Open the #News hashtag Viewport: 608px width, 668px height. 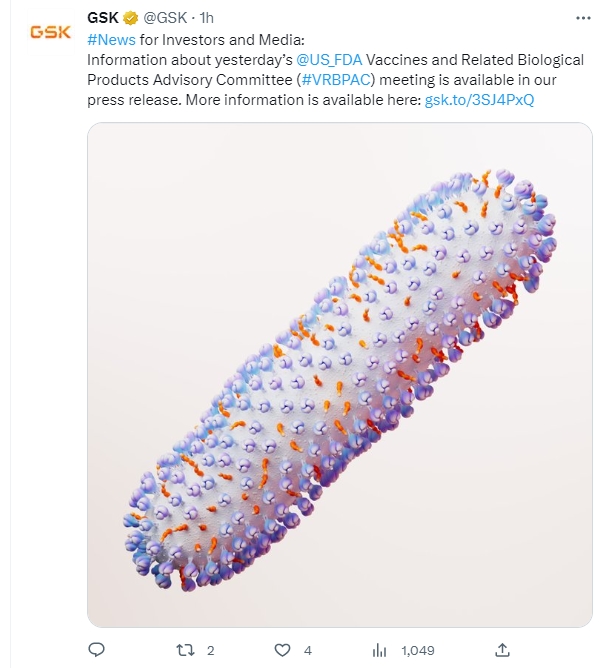tap(111, 40)
